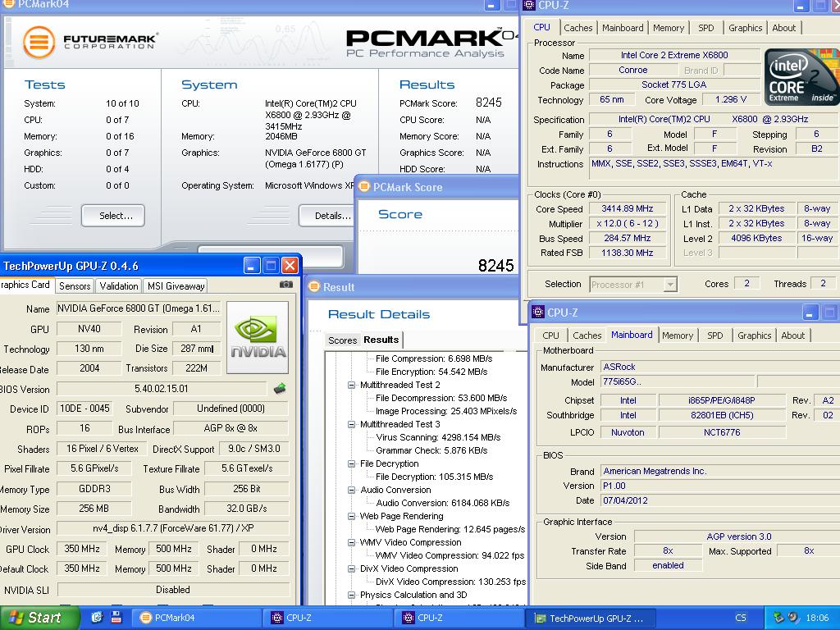Viewport: 840px width, 630px height.
Task: Open SPD tab in lower CPU-Z window
Action: coord(714,336)
